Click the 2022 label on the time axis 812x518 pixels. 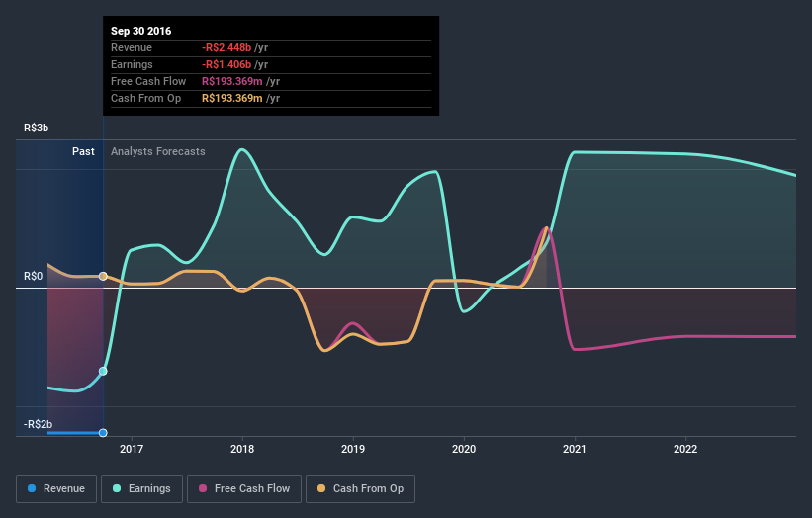pos(685,449)
